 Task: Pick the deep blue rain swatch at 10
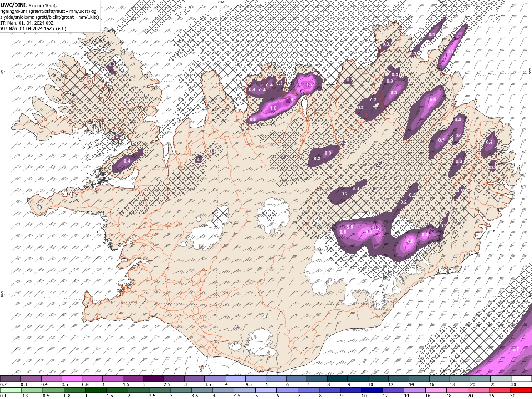point(372,390)
